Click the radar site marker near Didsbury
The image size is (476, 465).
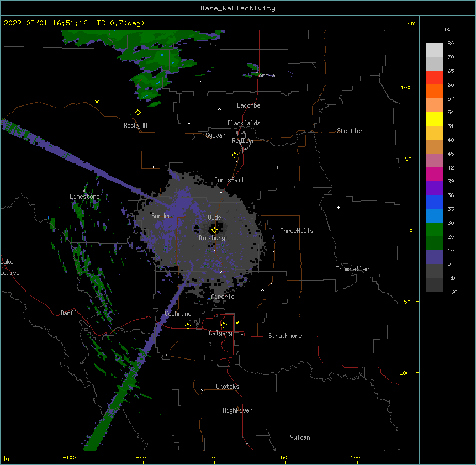pos(214,230)
